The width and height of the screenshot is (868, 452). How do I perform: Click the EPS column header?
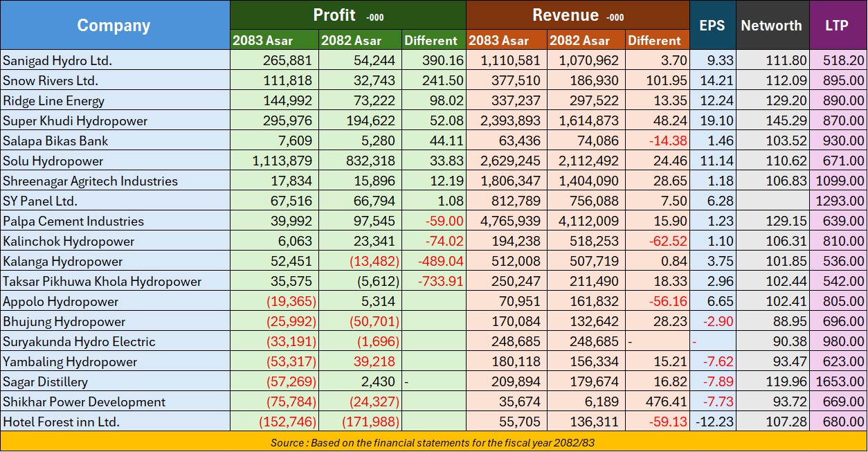pyautogui.click(x=712, y=25)
